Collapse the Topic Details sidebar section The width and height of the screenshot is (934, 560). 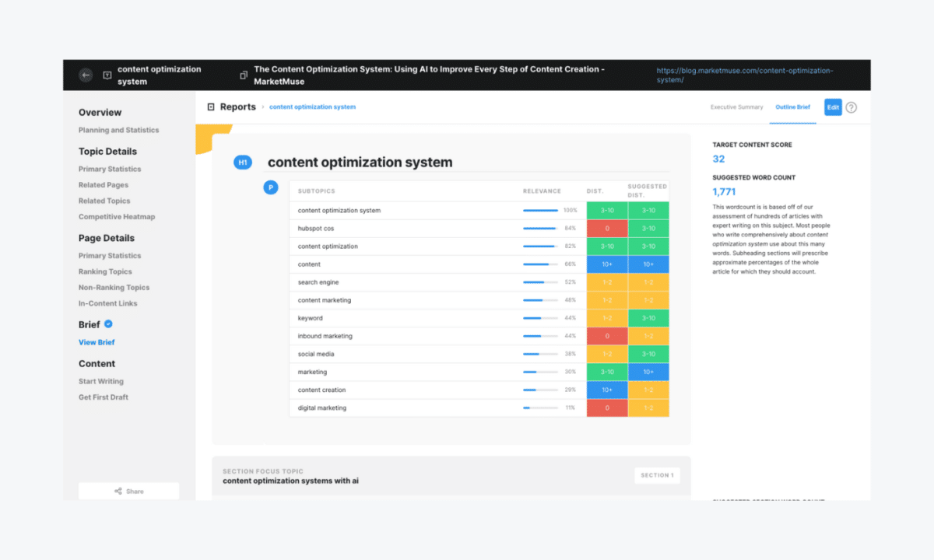pos(109,151)
